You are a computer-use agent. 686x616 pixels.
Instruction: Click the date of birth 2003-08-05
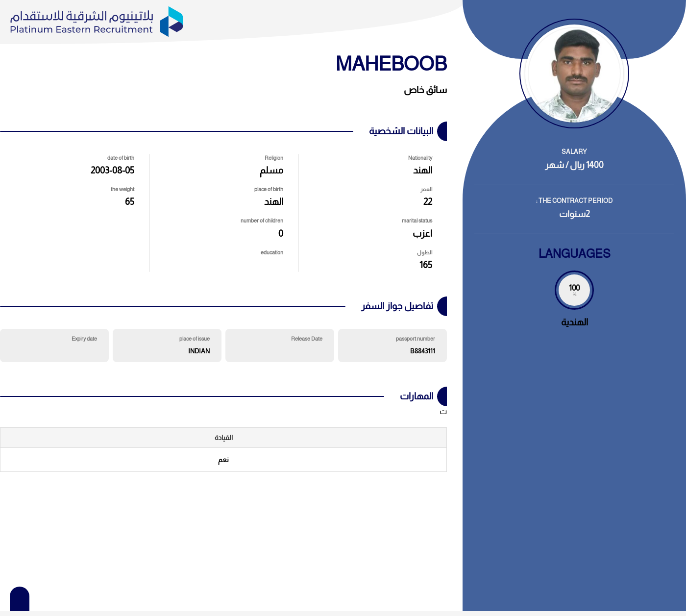(112, 170)
